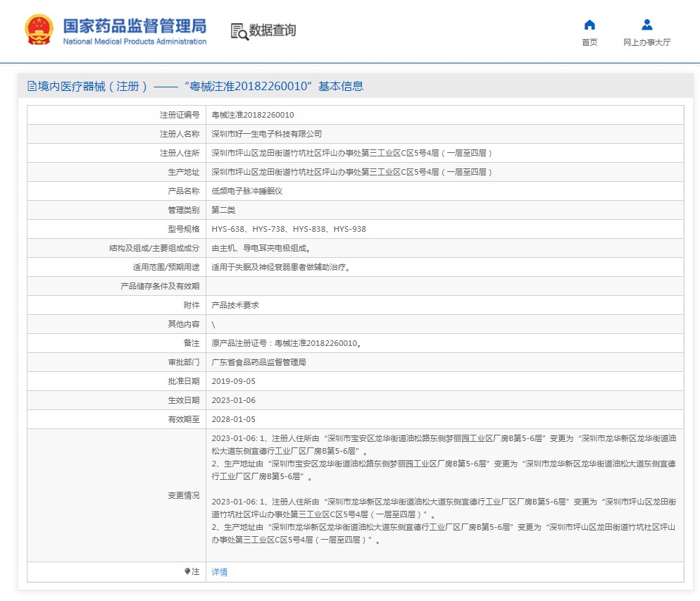Image resolution: width=700 pixels, height=601 pixels.
Task: Click the document icon beside 境内医疗器械 heading
Action: [32, 86]
